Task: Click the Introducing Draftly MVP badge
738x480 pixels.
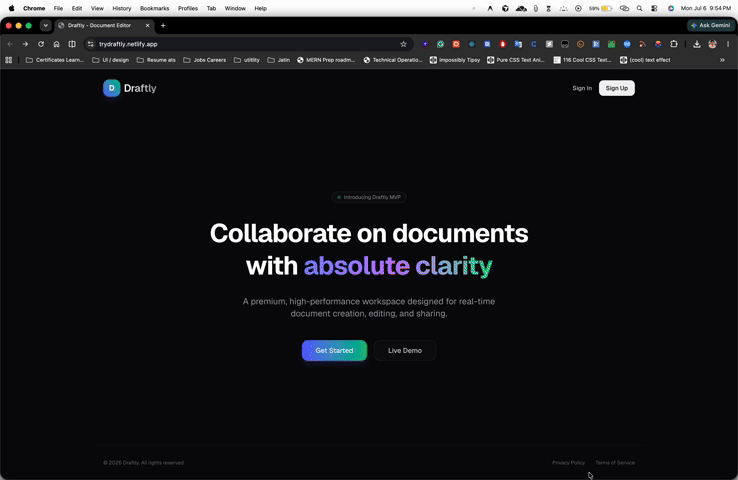Action: [369, 197]
